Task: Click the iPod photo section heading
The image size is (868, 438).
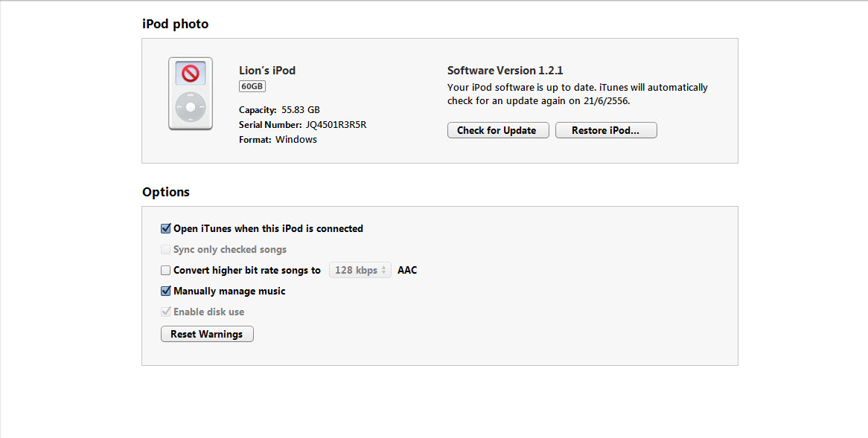Action: click(176, 25)
